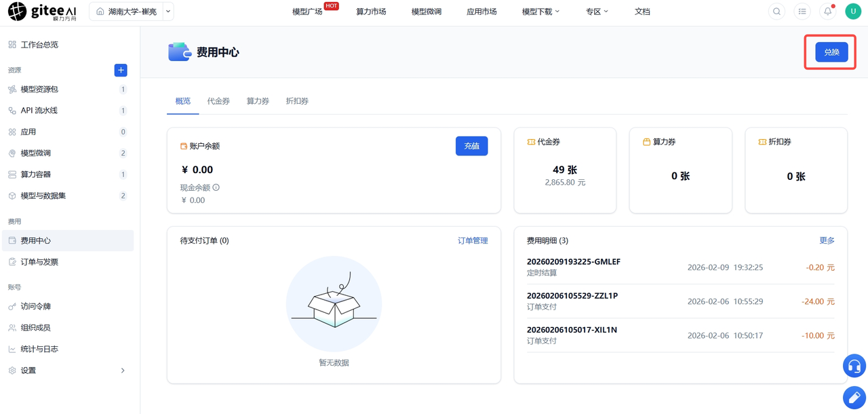This screenshot has width=868, height=414.
Task: Open the search icon in top bar
Action: coord(777,12)
